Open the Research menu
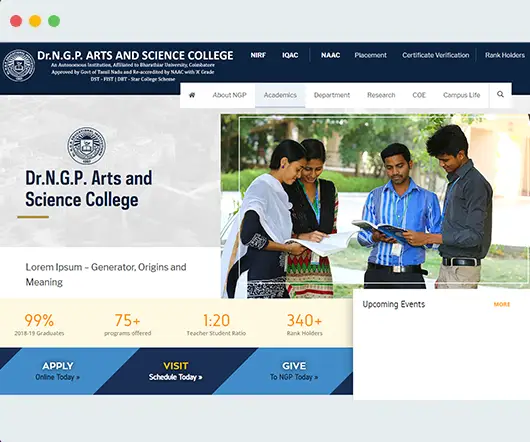 click(x=381, y=95)
